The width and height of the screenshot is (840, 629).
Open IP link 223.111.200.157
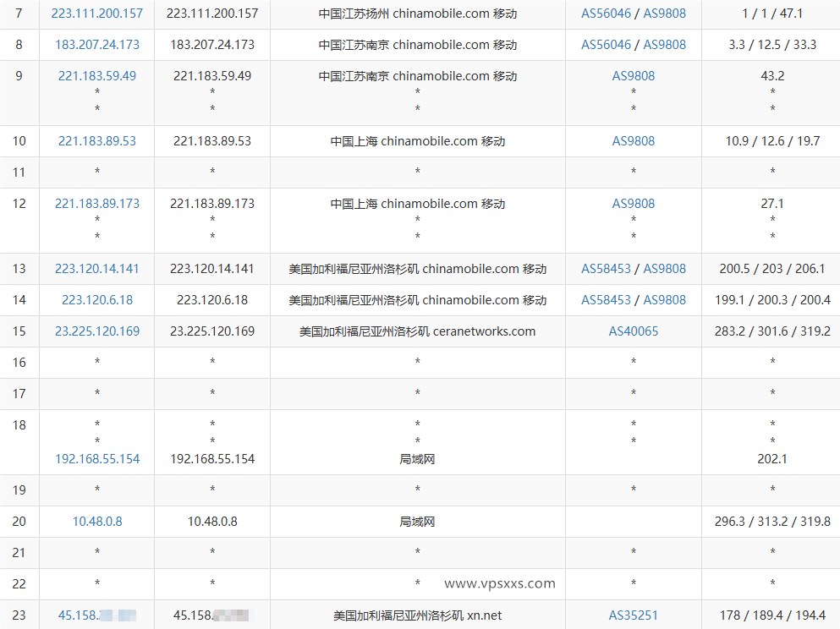[97, 14]
